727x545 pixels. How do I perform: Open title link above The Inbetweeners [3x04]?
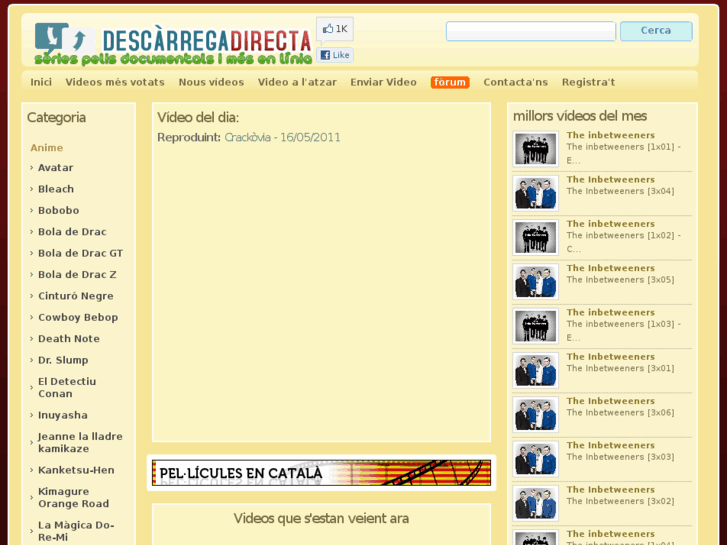611,180
